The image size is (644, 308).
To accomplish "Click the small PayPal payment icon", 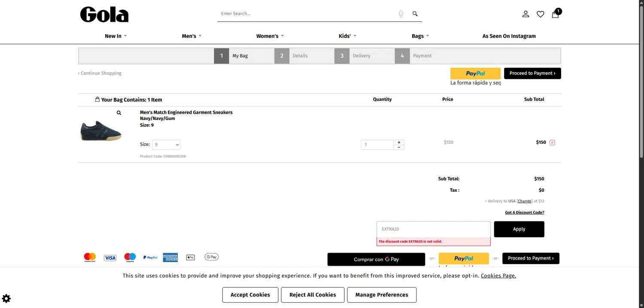I will [150, 257].
